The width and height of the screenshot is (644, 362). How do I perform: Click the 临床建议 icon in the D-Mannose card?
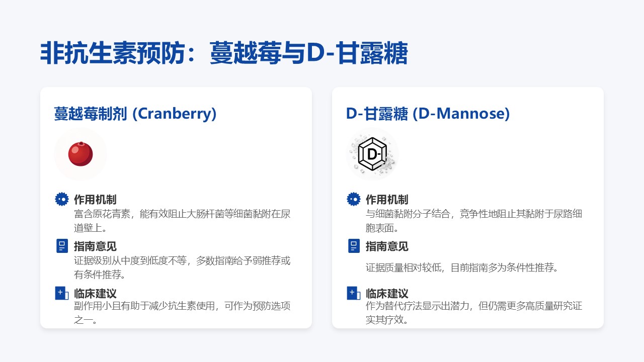(x=353, y=293)
